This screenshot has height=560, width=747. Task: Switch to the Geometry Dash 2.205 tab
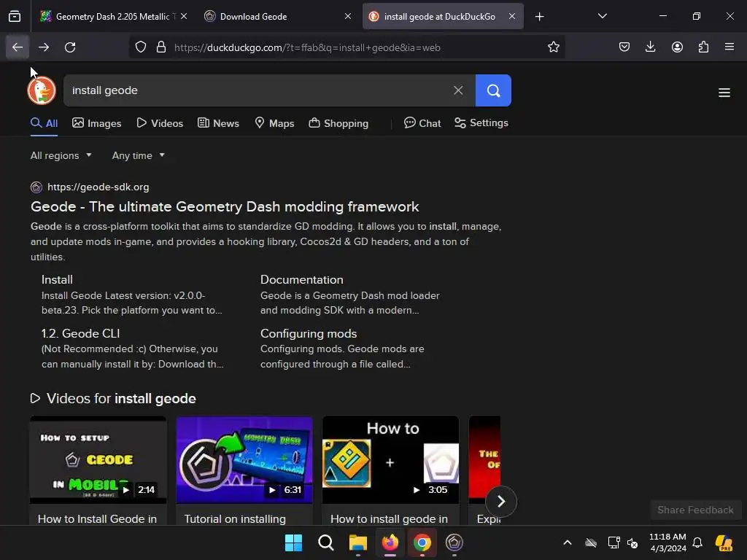113,17
